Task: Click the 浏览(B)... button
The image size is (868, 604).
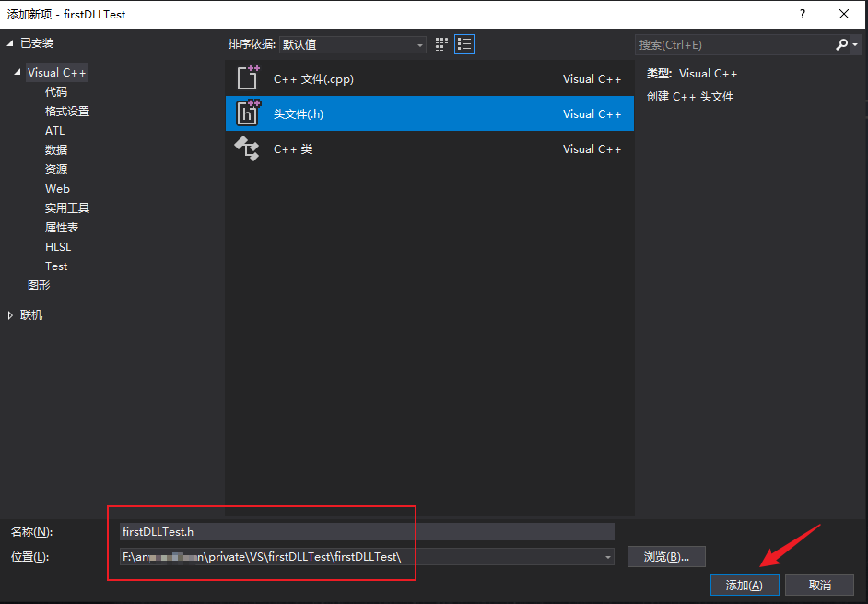Action: 666,556
